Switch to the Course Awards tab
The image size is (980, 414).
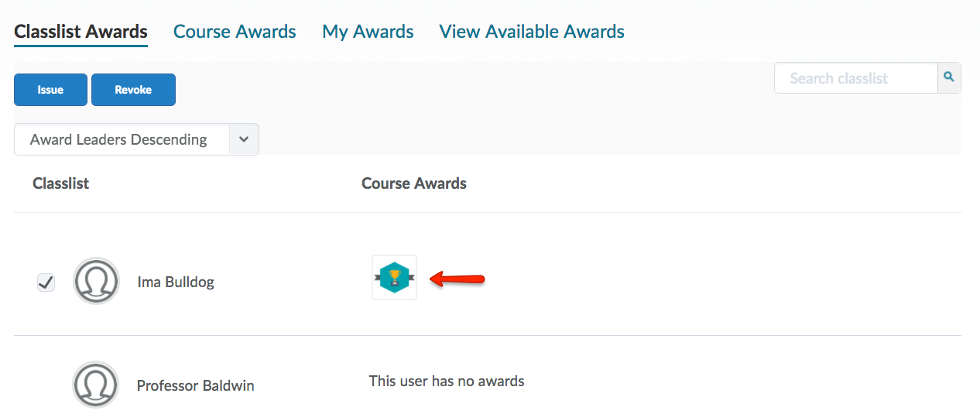[x=235, y=32]
